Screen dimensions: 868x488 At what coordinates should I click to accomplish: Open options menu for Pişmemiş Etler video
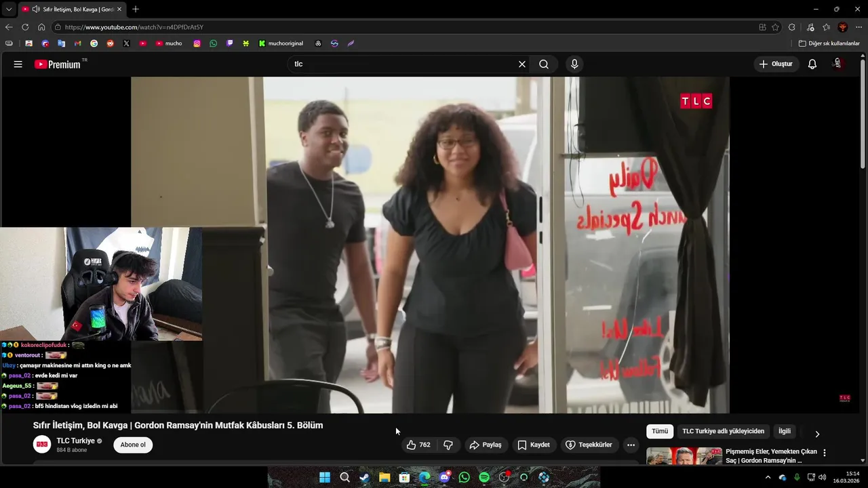(x=825, y=453)
